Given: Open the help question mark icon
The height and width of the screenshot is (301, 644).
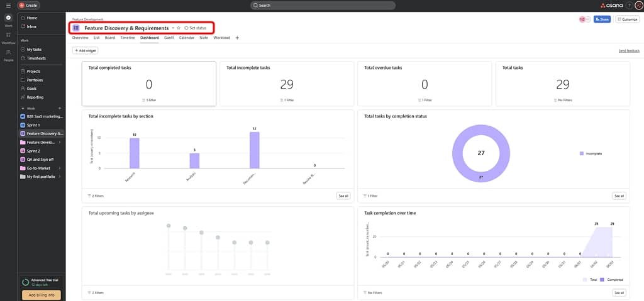Looking at the screenshot, I should coord(629,5).
